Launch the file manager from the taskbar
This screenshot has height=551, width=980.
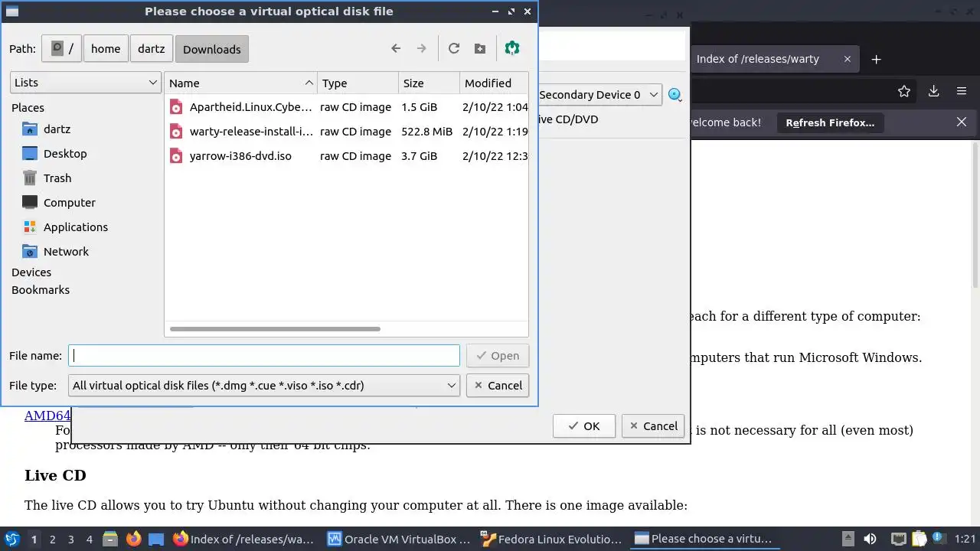pos(110,539)
